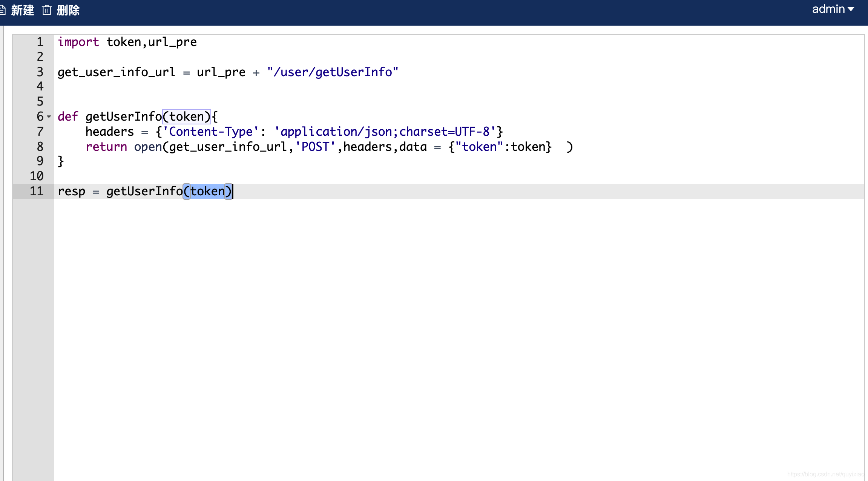Click the closing brace on line 9

61,161
